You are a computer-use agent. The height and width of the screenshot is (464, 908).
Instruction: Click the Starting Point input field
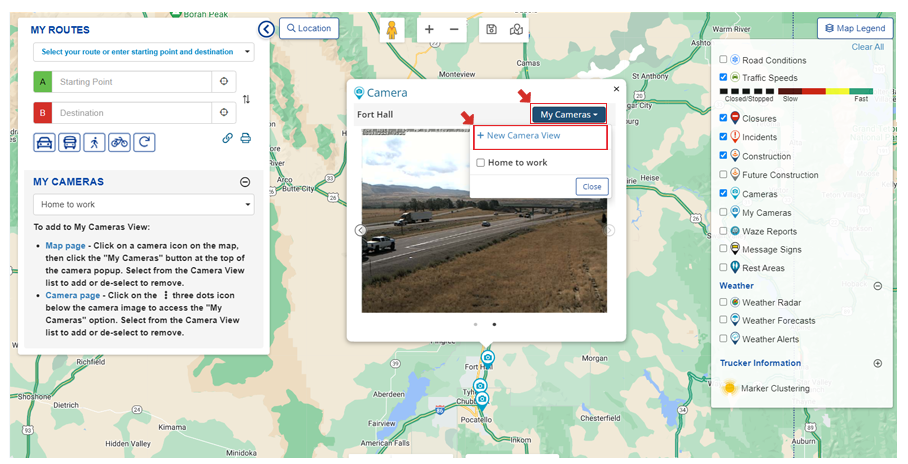coord(132,82)
